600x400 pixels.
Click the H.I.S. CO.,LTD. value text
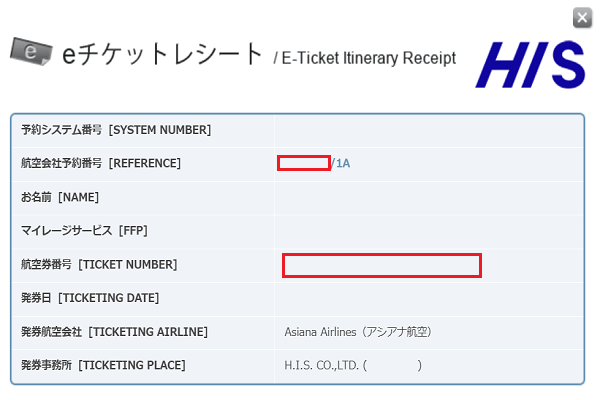click(326, 365)
